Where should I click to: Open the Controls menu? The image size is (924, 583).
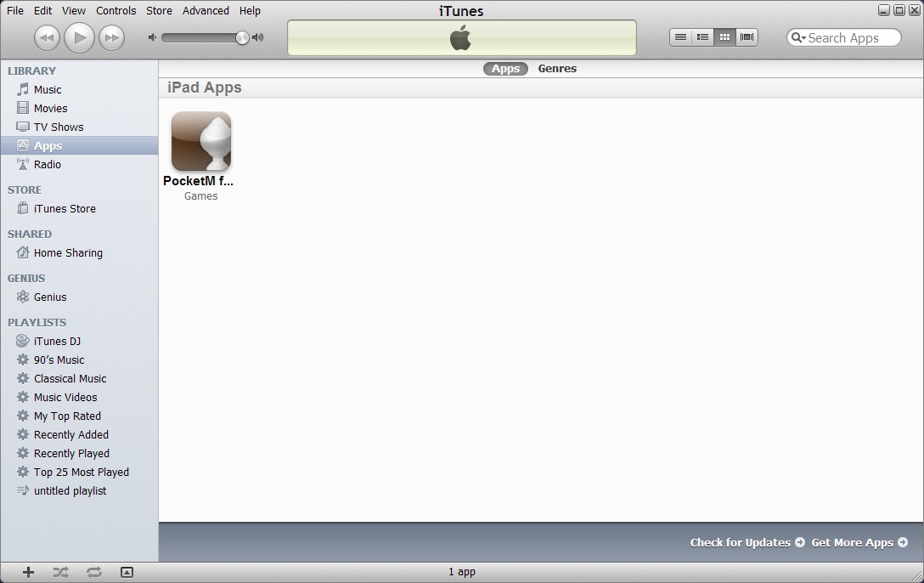[116, 10]
